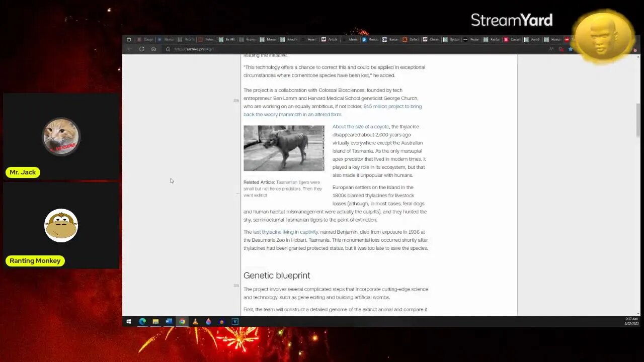
Task: Click the thylacine black-and-white photo
Action: click(284, 148)
